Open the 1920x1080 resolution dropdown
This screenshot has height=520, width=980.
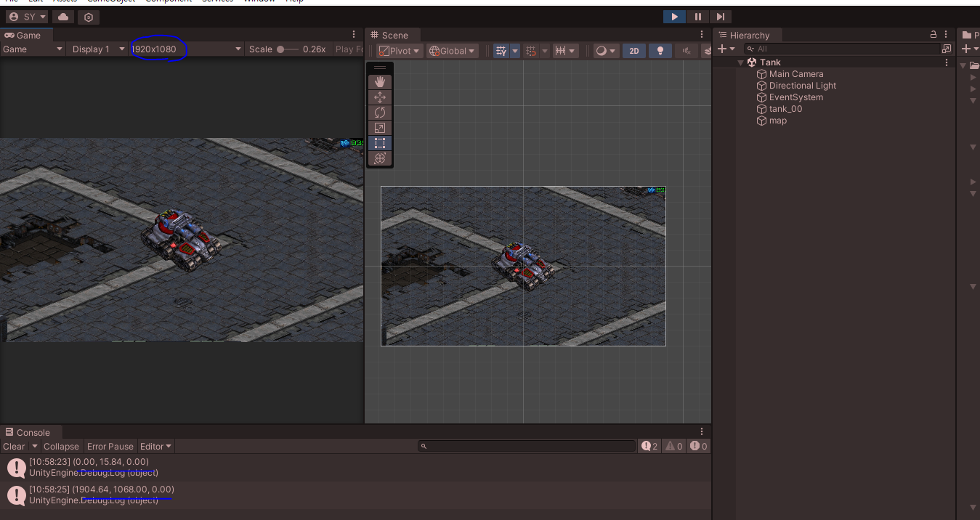point(187,49)
